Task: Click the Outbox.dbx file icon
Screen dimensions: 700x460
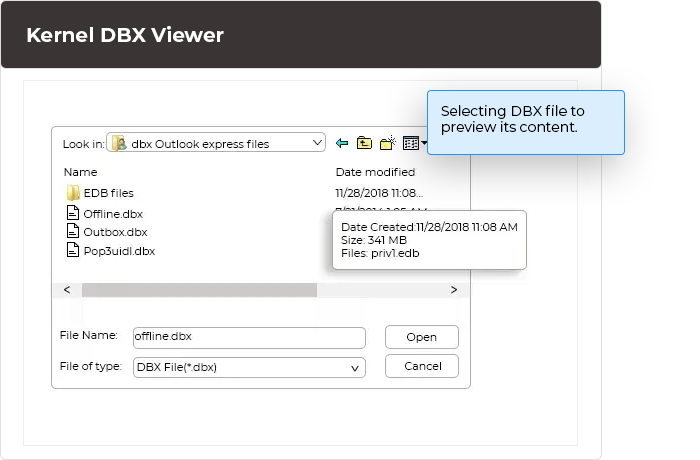Action: click(x=73, y=231)
